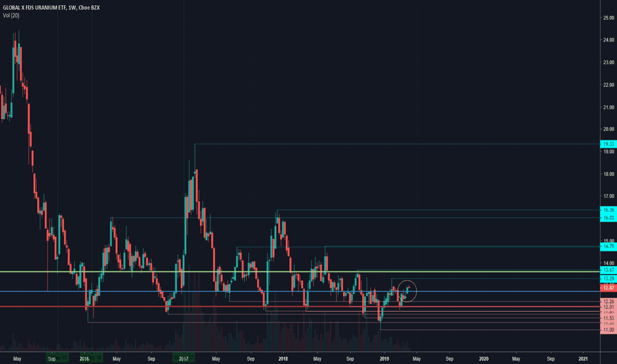Click the 13.29 cyan price label
This screenshot has height=364, width=617.
click(x=608, y=279)
